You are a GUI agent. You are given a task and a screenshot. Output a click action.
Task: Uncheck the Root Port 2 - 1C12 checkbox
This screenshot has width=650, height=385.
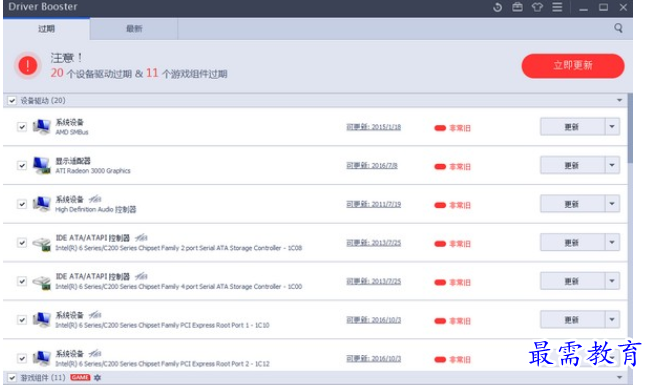(x=22, y=358)
